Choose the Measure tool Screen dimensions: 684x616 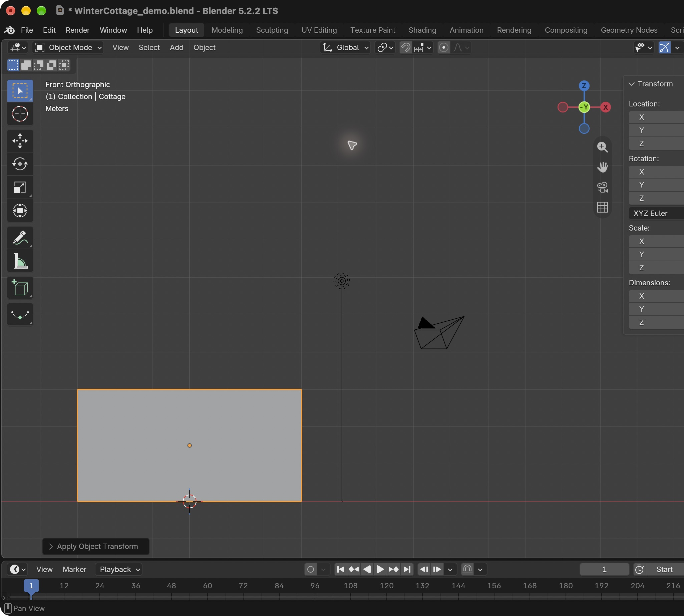point(20,261)
